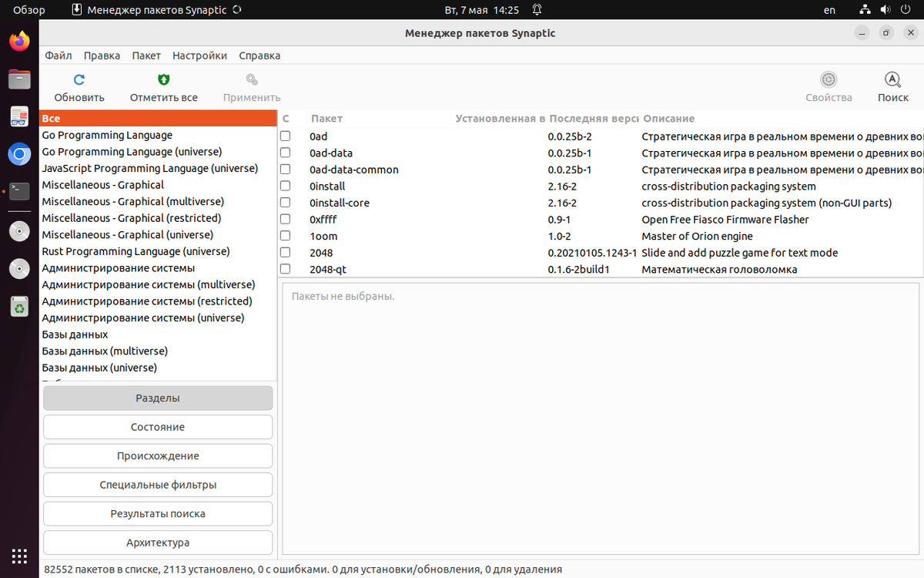
Task: Click the Synaptic app icon in top bar
Action: (x=76, y=10)
